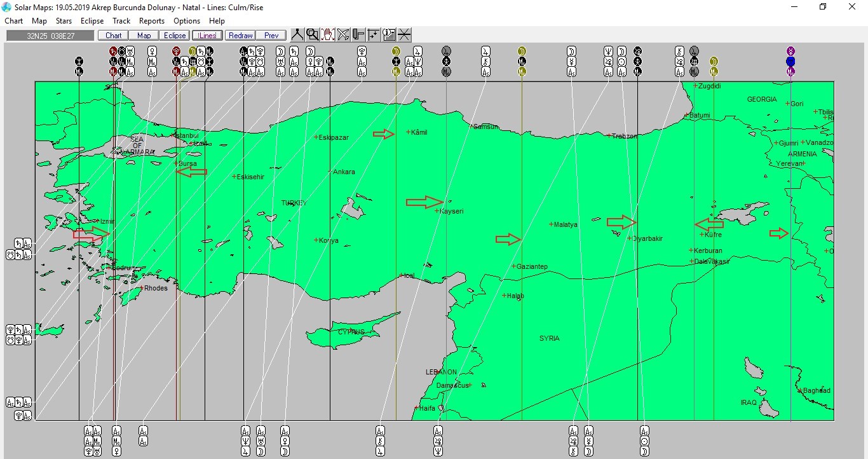Open the info document toolbar icon
The image size is (868, 459).
[x=389, y=35]
